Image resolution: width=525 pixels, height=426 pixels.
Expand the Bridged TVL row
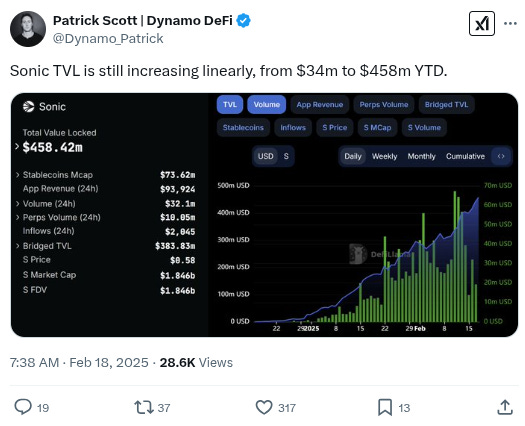(17, 246)
